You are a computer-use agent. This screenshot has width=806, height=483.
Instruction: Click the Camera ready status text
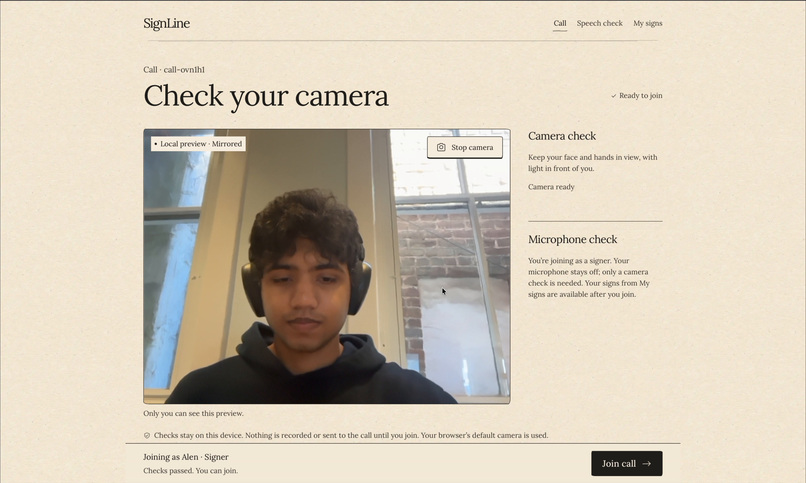[551, 187]
